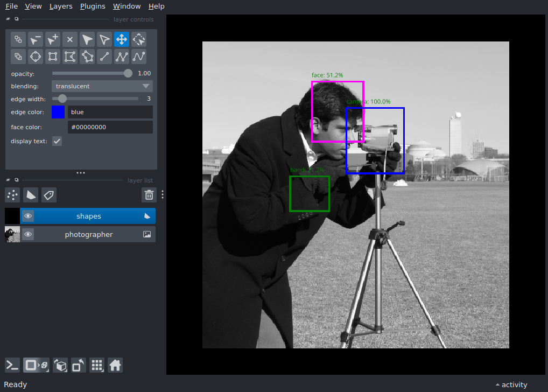548x392 pixels.
Task: Choose the add line tool
Action: (104, 57)
